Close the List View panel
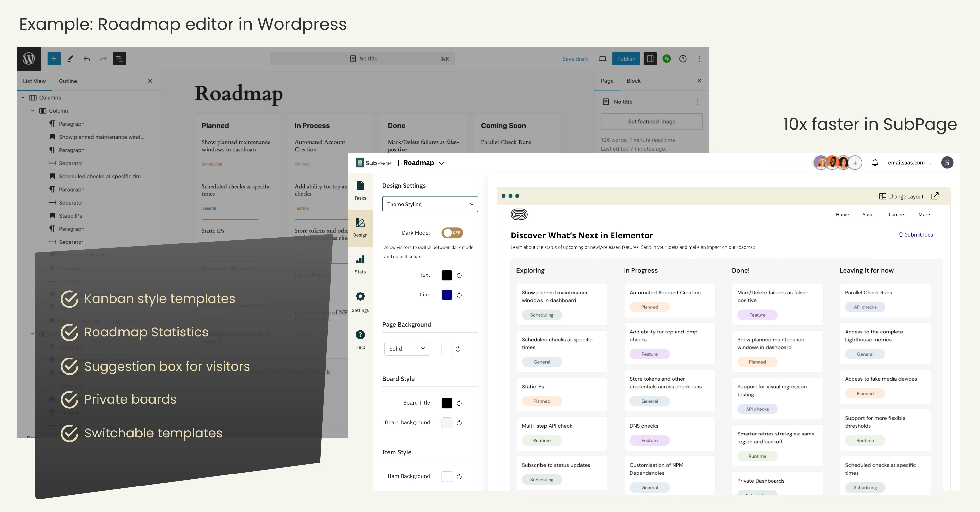The height and width of the screenshot is (512, 980). 150,81
